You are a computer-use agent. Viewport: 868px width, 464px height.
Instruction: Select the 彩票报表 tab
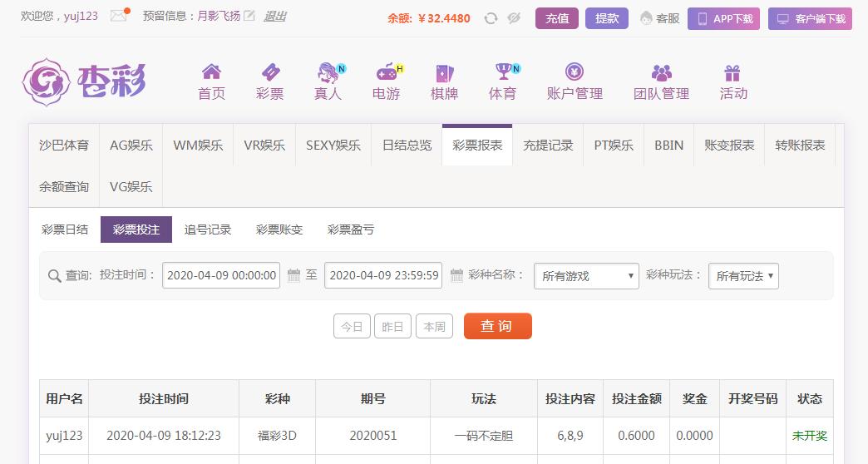tap(477, 145)
